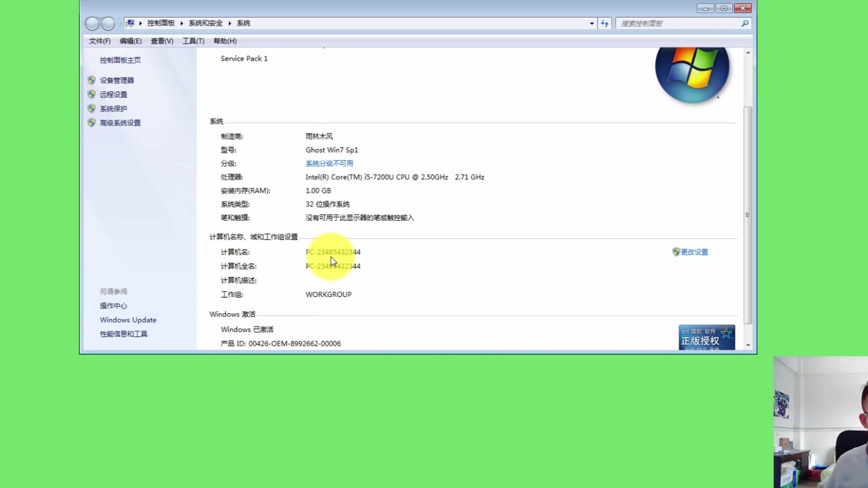Click shield icon beside 高级系统设置

[x=91, y=123]
